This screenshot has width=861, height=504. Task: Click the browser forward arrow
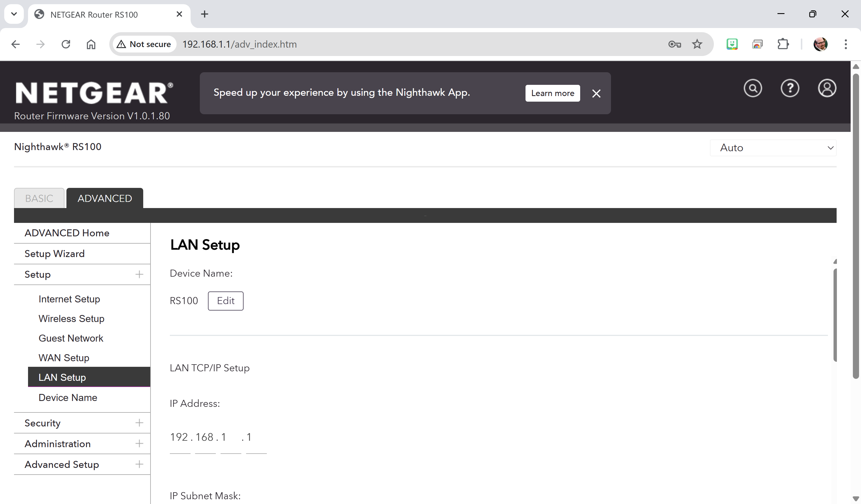(41, 44)
